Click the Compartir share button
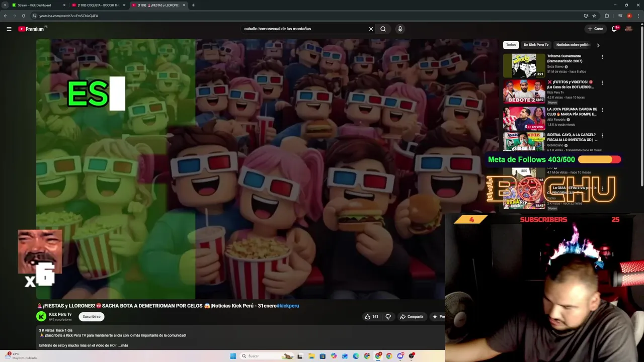The height and width of the screenshot is (362, 644). (x=412, y=317)
